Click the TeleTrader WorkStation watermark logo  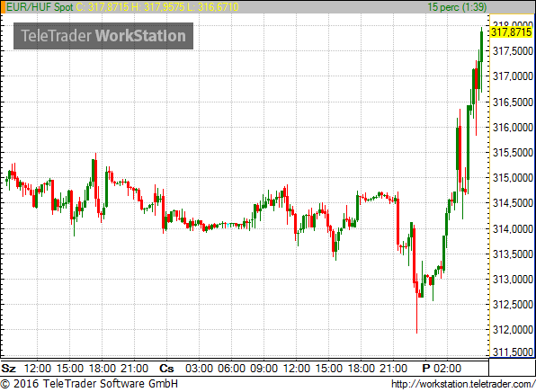coord(103,36)
